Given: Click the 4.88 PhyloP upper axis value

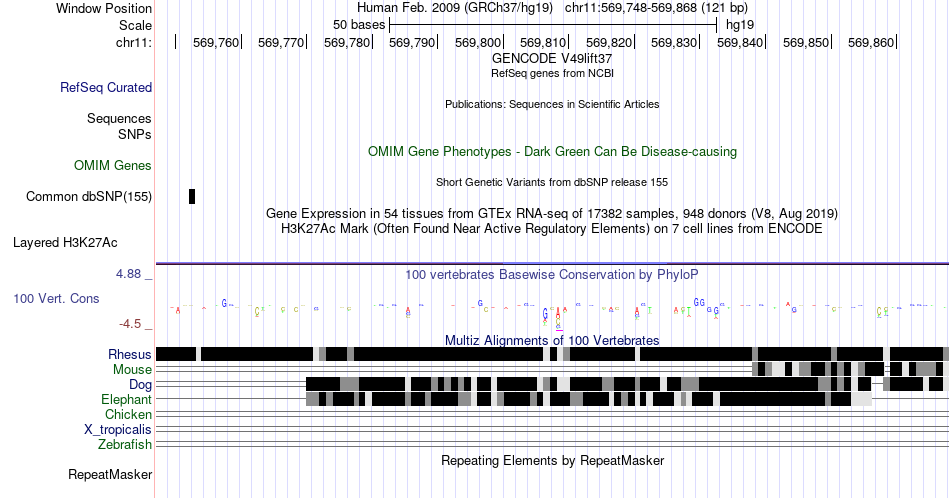Looking at the screenshot, I should [128, 274].
